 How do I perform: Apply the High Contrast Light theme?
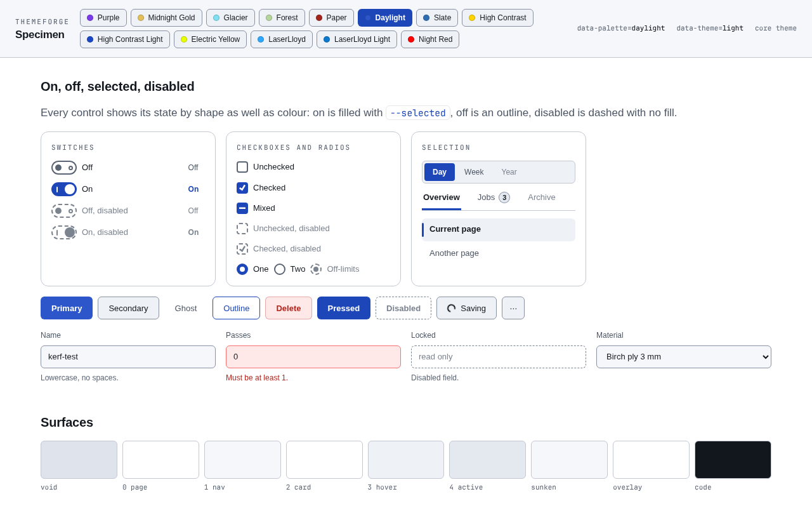coord(125,39)
